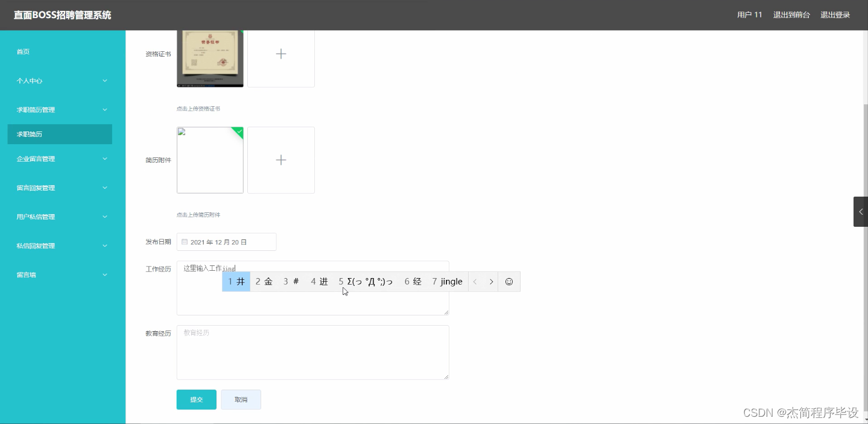Select the 求职简历 menu item

click(60, 133)
